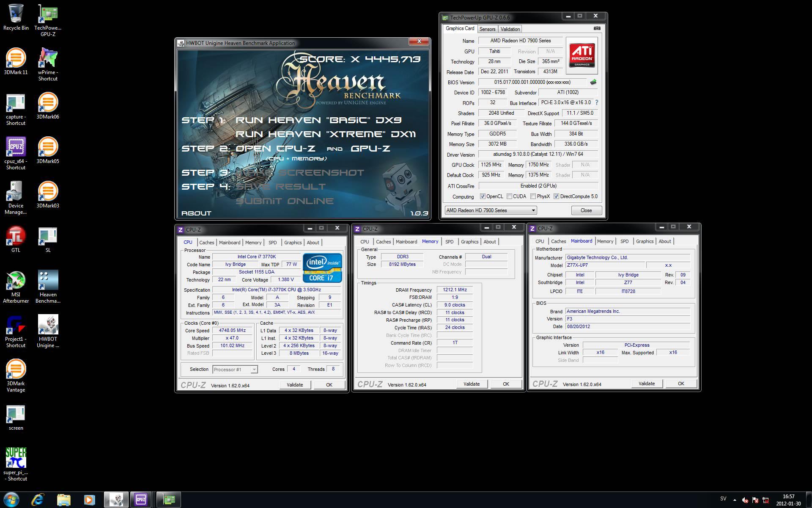
Task: Open the Processor #1 selection dropdown
Action: coord(235,370)
